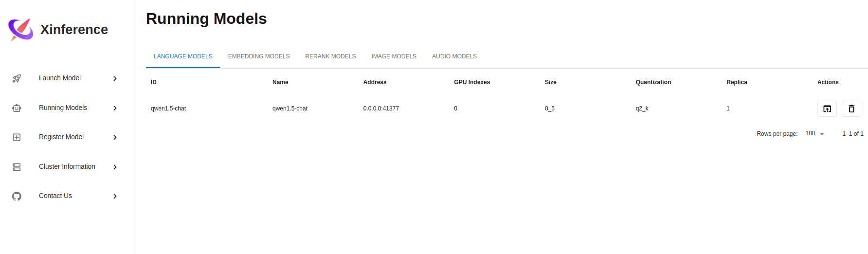Click the ID column header
The height and width of the screenshot is (254, 868).
click(x=154, y=82)
